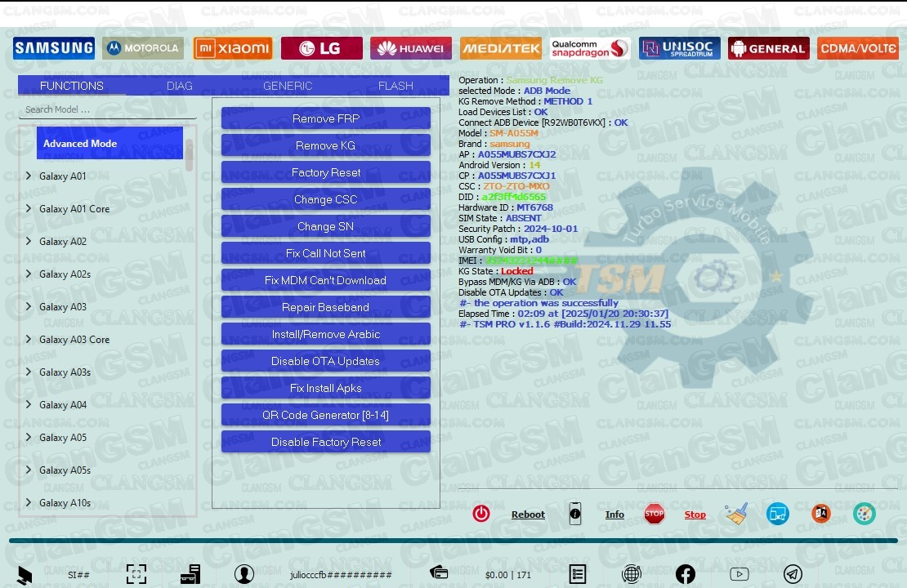Select the Samsung brand logo

(x=54, y=48)
